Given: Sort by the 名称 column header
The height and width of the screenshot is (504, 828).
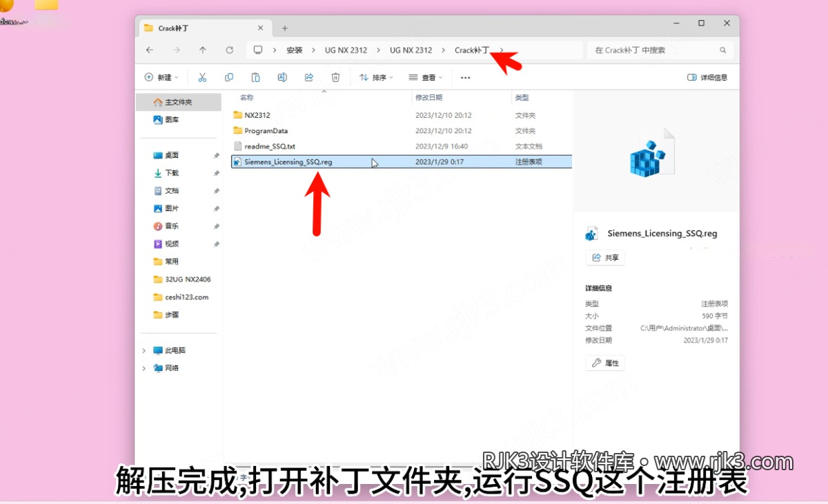Looking at the screenshot, I should tap(247, 97).
